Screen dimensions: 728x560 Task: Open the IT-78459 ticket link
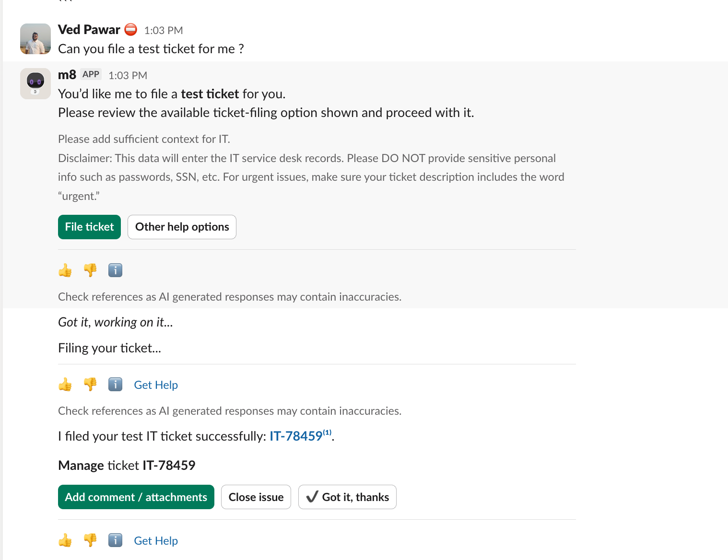[295, 436]
